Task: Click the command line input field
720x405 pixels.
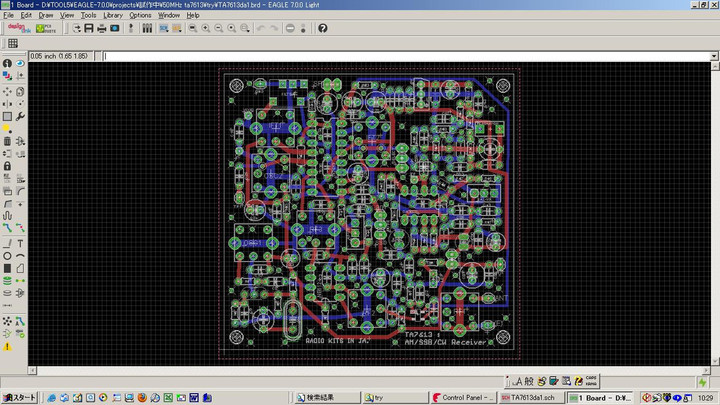Action: [400, 56]
